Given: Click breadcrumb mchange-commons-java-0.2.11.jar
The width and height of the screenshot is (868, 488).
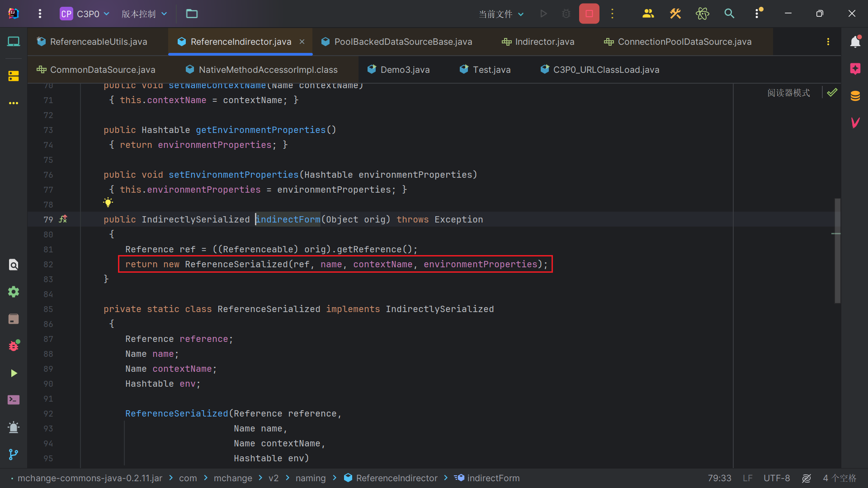Looking at the screenshot, I should pyautogui.click(x=90, y=478).
